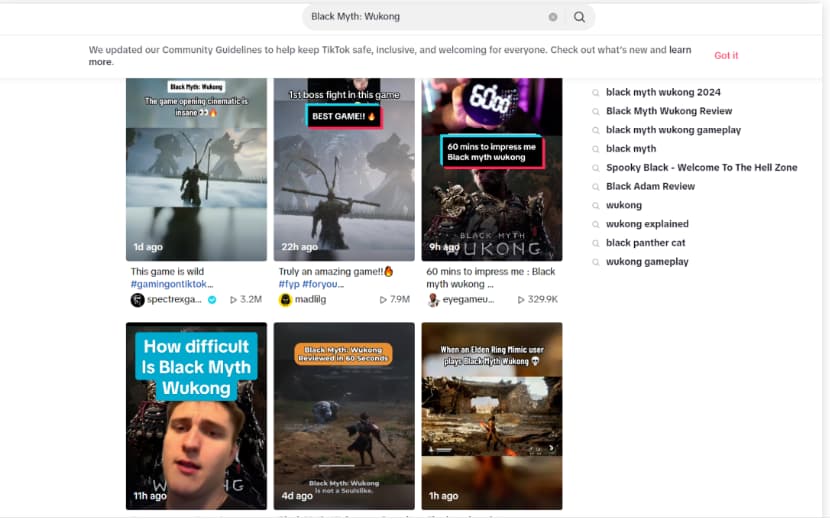Image resolution: width=830 pixels, height=521 pixels.
Task: Click caption 'This game is wild'
Action: (167, 272)
